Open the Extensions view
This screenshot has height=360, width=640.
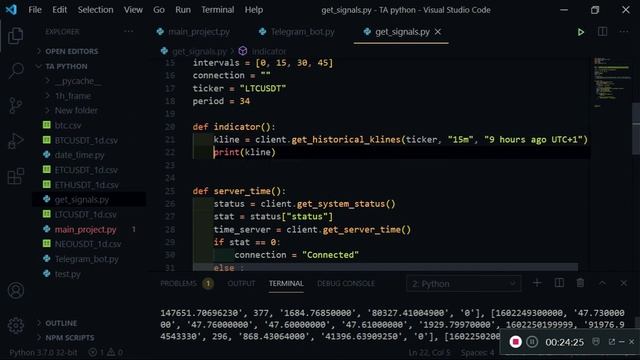coord(16,176)
